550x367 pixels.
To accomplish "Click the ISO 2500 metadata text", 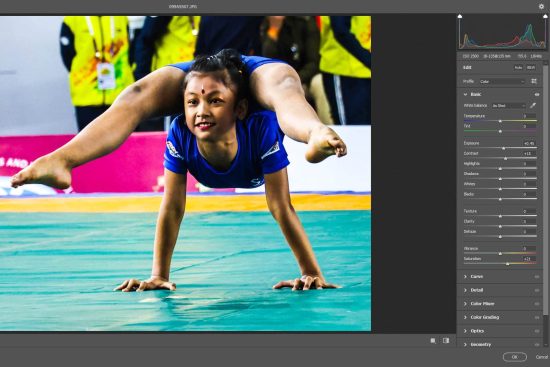I will [x=471, y=56].
